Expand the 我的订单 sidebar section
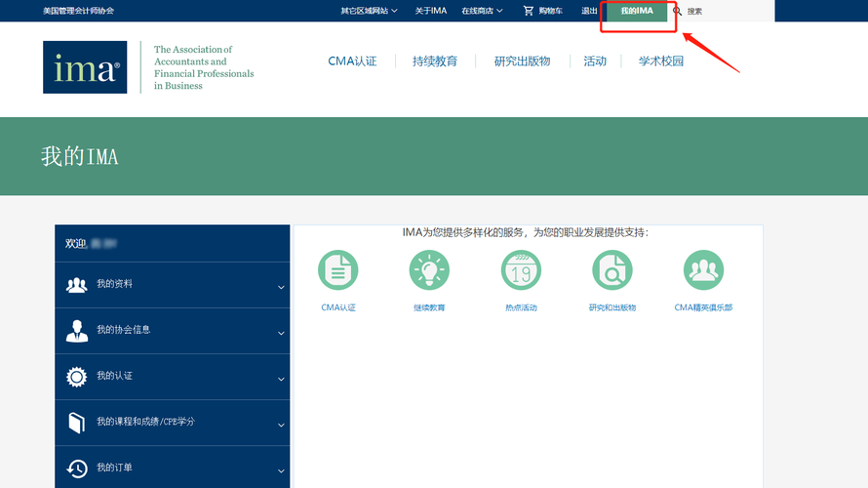The width and height of the screenshot is (868, 488). coord(173,468)
